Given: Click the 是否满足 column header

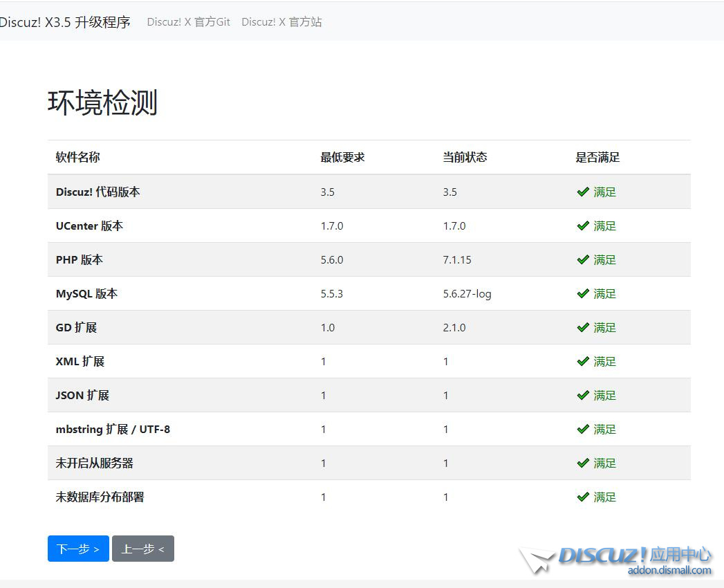Looking at the screenshot, I should (597, 157).
